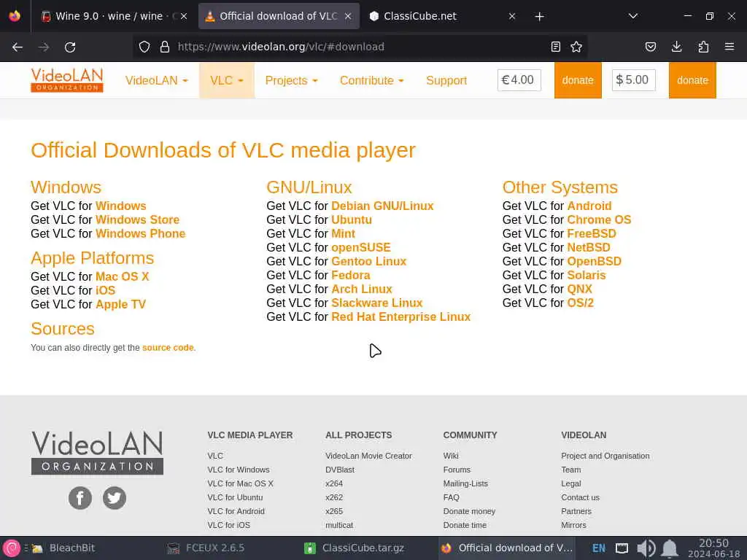
Task: Open the volume speaker tray icon
Action: tap(646, 548)
